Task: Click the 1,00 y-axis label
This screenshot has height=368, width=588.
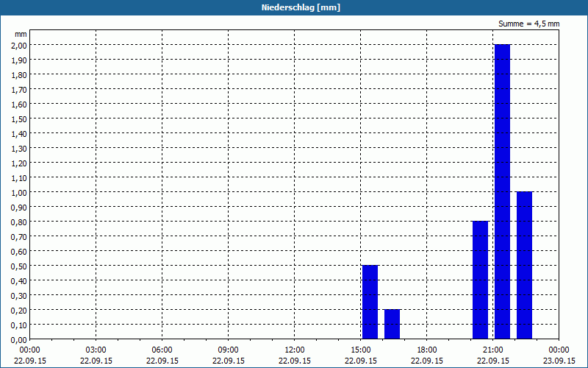Action: coord(19,192)
